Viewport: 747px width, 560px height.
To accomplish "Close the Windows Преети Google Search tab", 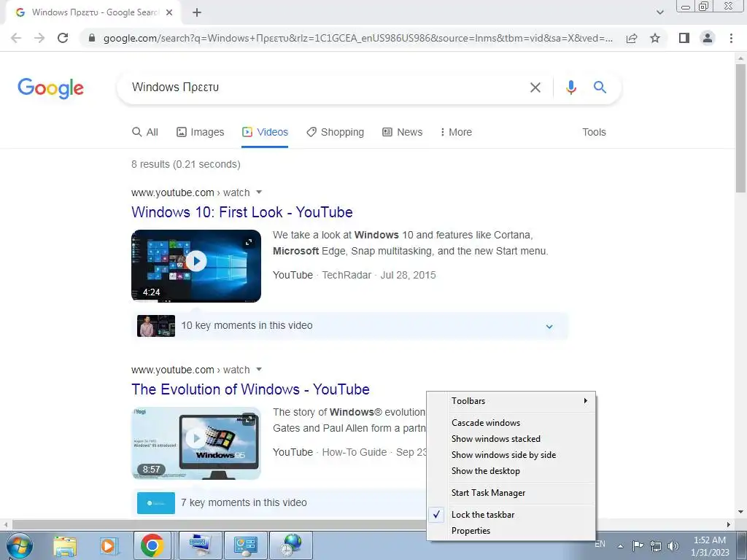I will (169, 12).
